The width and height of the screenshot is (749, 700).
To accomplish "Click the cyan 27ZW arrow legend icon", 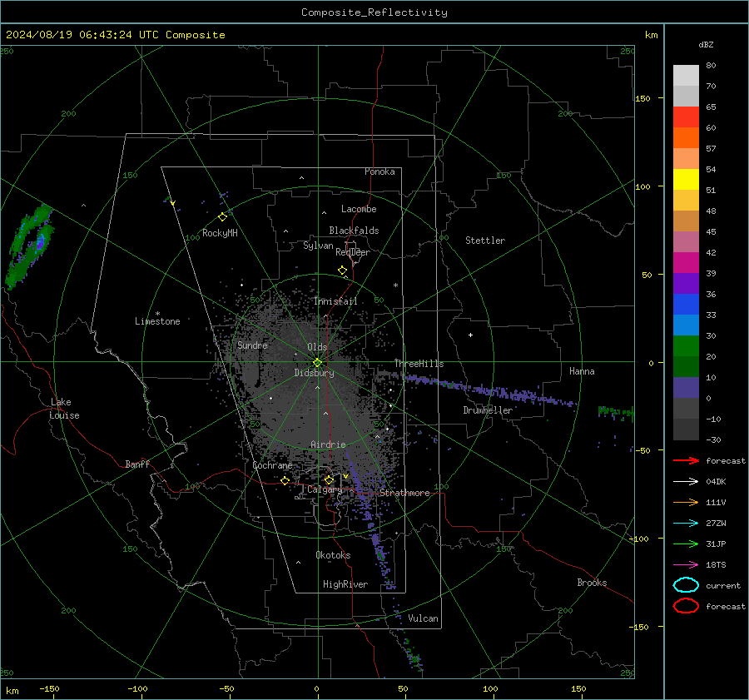I will [686, 524].
